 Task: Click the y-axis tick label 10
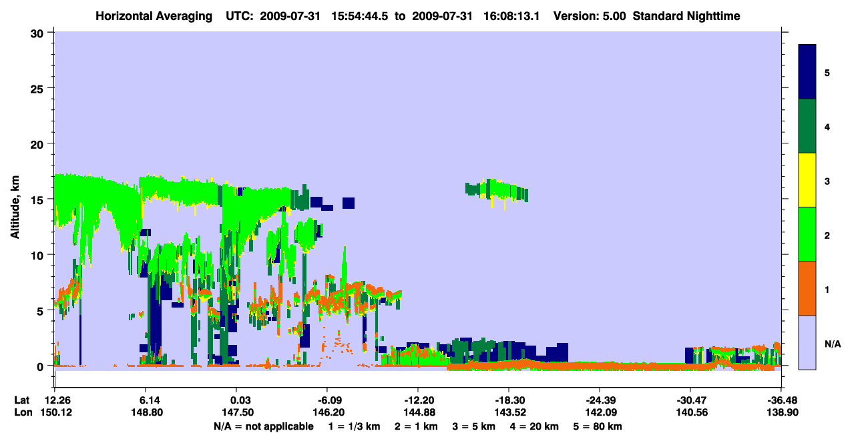click(x=39, y=255)
